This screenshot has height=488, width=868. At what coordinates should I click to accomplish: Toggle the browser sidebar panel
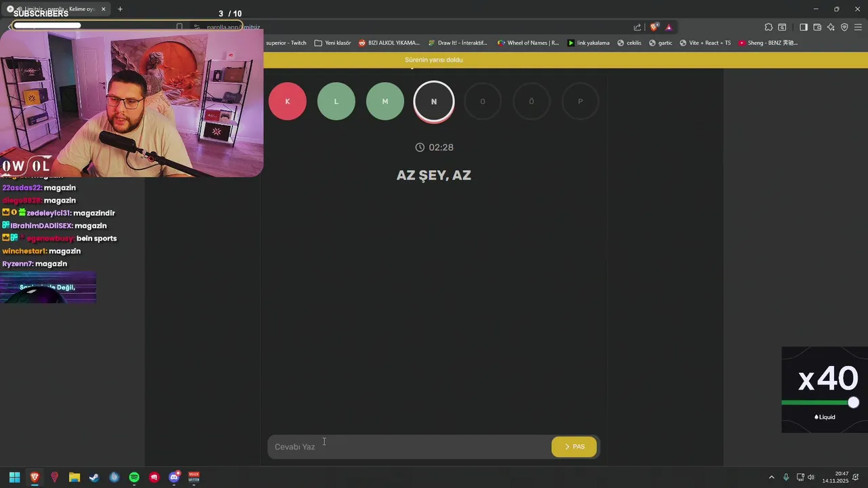(x=804, y=27)
